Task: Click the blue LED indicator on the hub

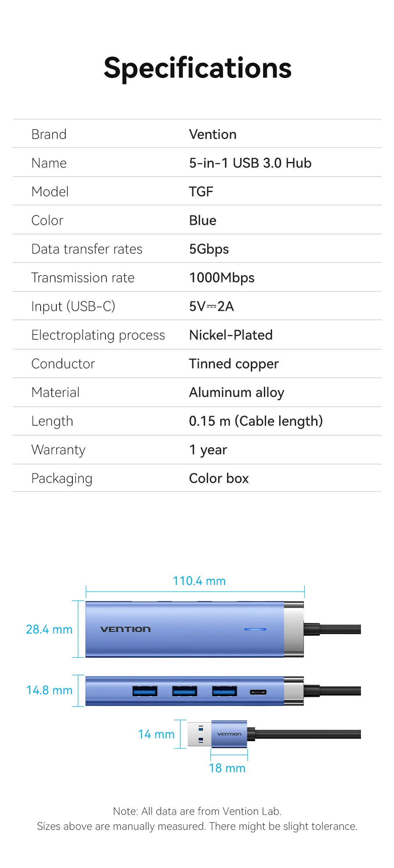Action: (255, 629)
